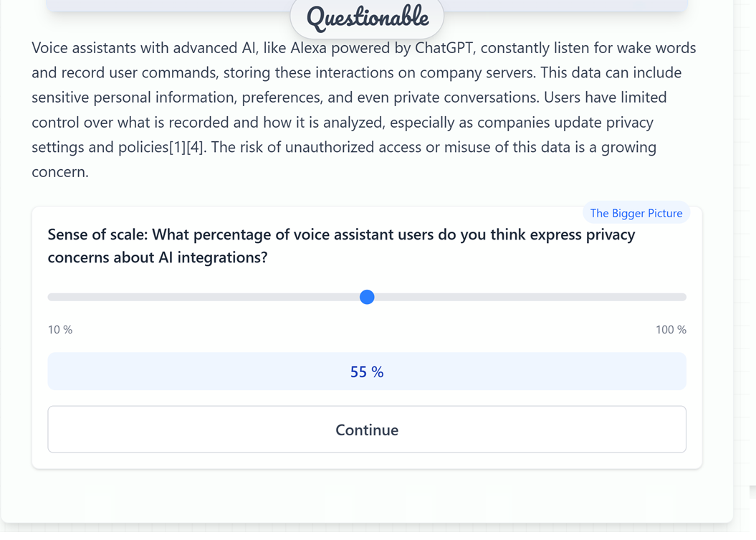Screen dimensions: 756x540
Task: Click the blue slider handle
Action: (x=367, y=297)
